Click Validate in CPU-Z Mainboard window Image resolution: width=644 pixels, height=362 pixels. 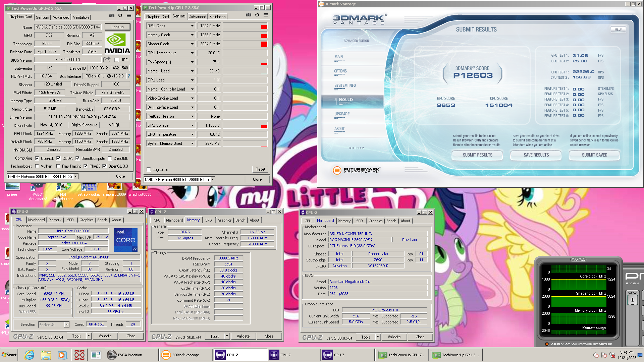coord(394,337)
